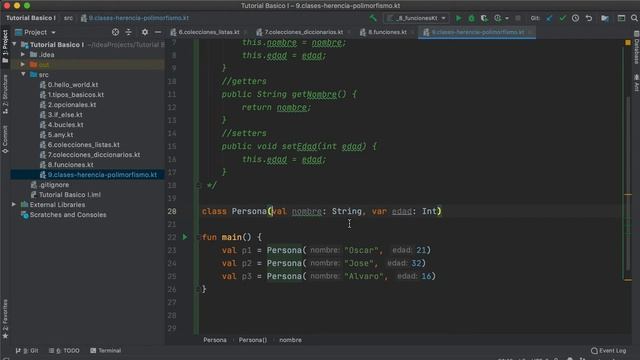Show Git history via the clock icon
Screen dimensions: 640x360
click(x=576, y=18)
